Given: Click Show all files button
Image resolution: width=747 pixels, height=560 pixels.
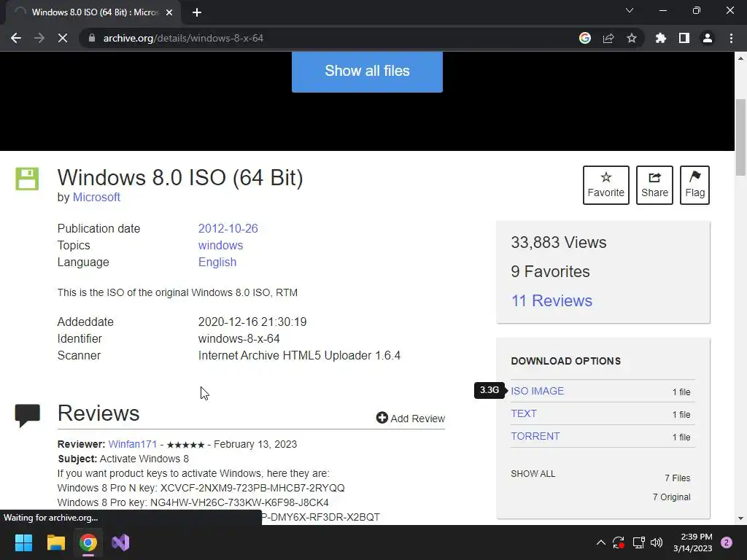Looking at the screenshot, I should point(367,71).
